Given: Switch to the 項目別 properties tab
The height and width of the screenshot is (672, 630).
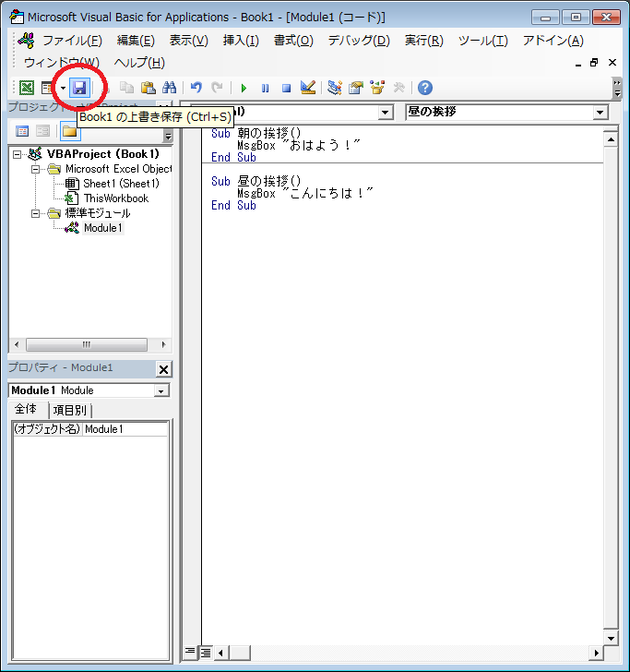Looking at the screenshot, I should pyautogui.click(x=71, y=410).
